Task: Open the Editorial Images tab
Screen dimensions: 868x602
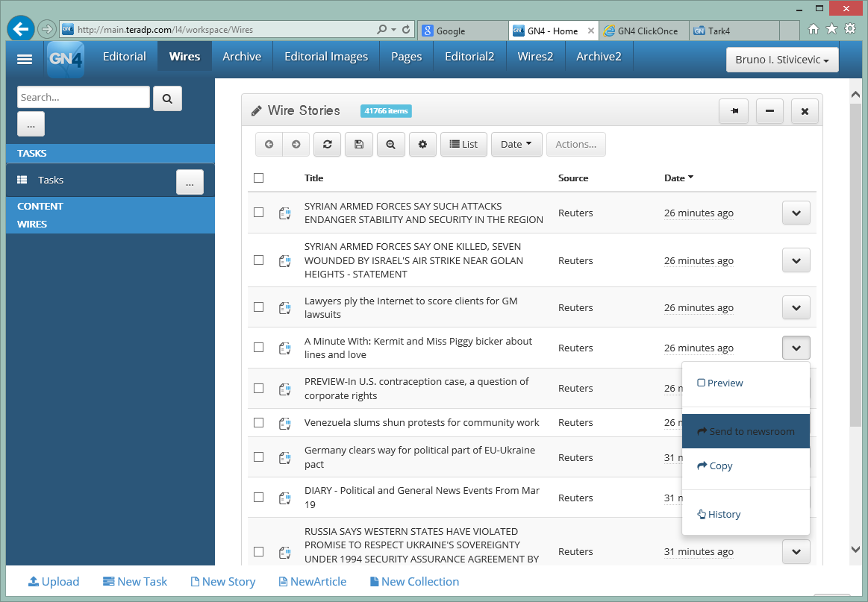Action: (x=326, y=57)
